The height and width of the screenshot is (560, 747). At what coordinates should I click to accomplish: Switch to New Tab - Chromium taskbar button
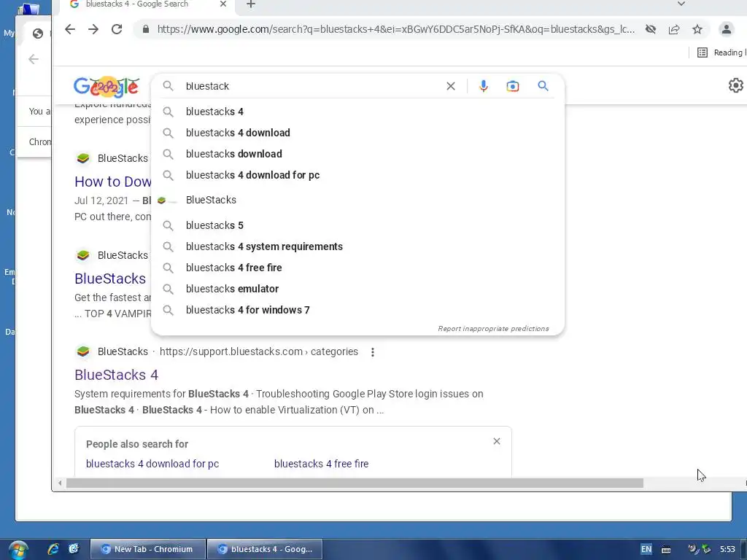pos(147,549)
